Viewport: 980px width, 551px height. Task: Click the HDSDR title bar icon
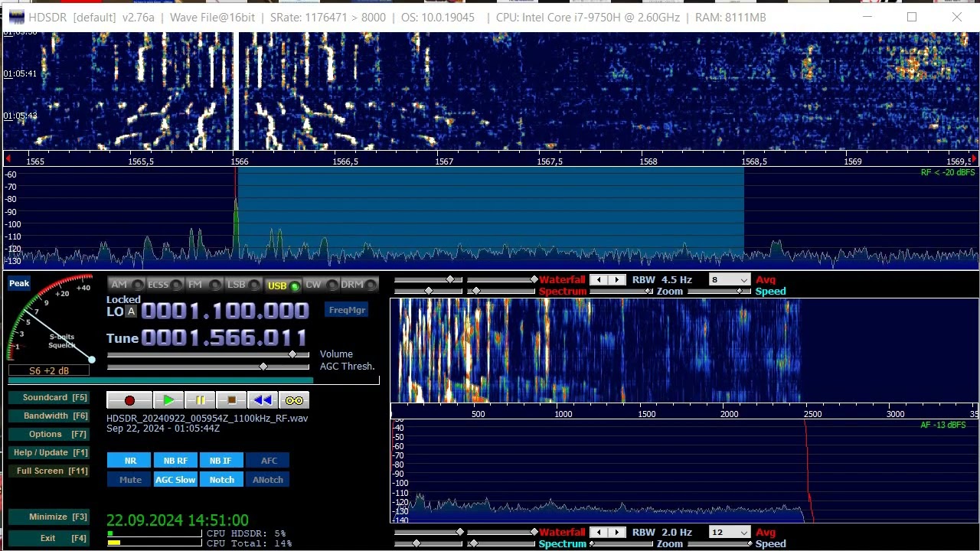(x=16, y=17)
